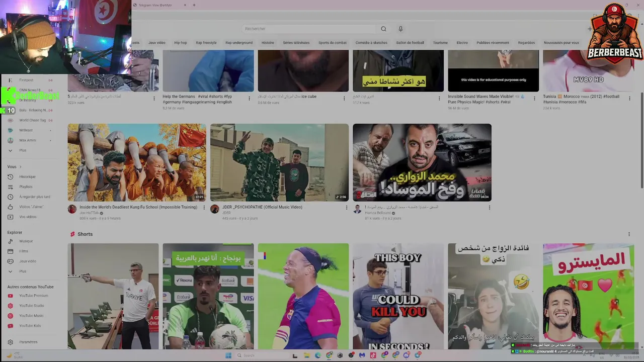Viewport: 644px width, 362px height.
Task: Select the Rap freestyle filter chip
Action: (206, 43)
